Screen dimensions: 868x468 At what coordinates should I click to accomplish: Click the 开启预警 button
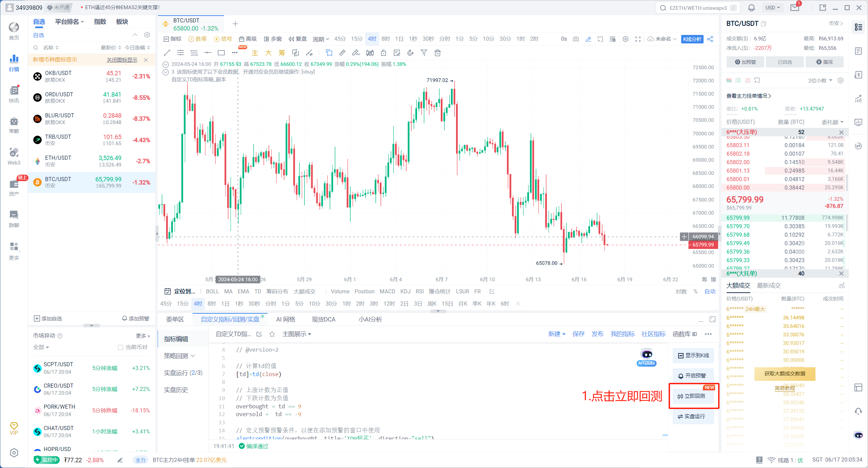[x=693, y=376]
